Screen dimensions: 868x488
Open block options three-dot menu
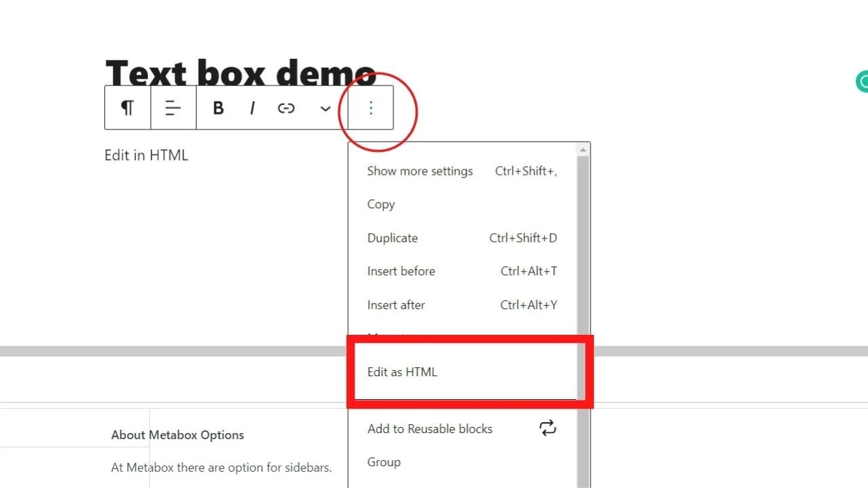click(x=371, y=108)
